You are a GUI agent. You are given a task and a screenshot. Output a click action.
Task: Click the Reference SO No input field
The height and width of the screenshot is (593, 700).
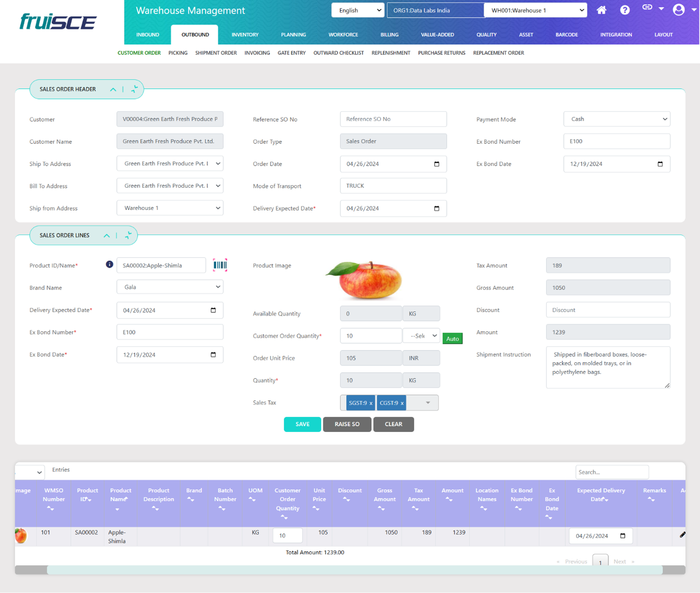393,119
